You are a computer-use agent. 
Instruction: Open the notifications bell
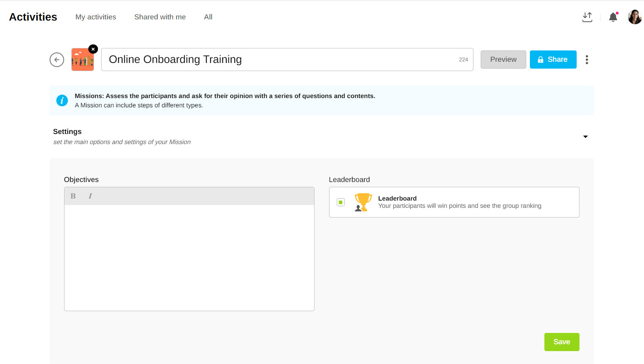(x=613, y=17)
